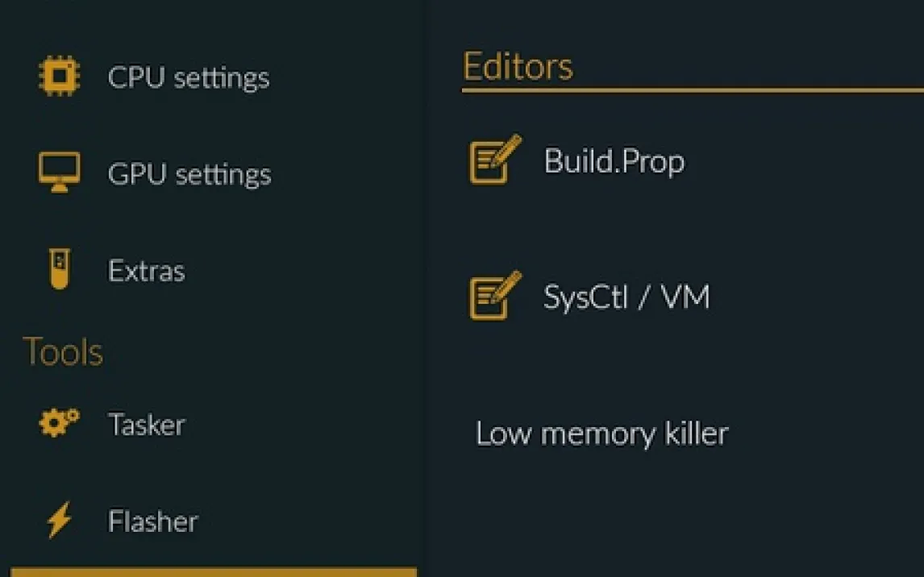Click empty panel area below Low memory killer
The height and width of the screenshot is (577, 924).
click(676, 516)
